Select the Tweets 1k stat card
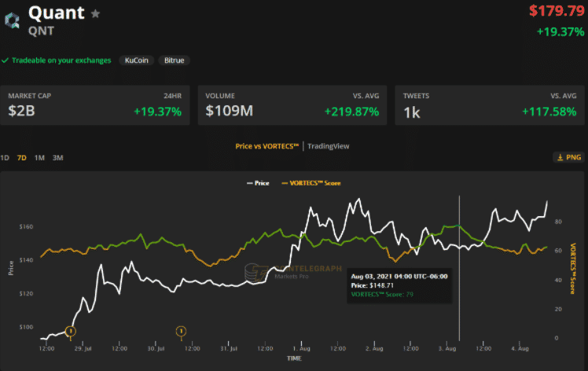This screenshot has height=371, width=588. [489, 105]
